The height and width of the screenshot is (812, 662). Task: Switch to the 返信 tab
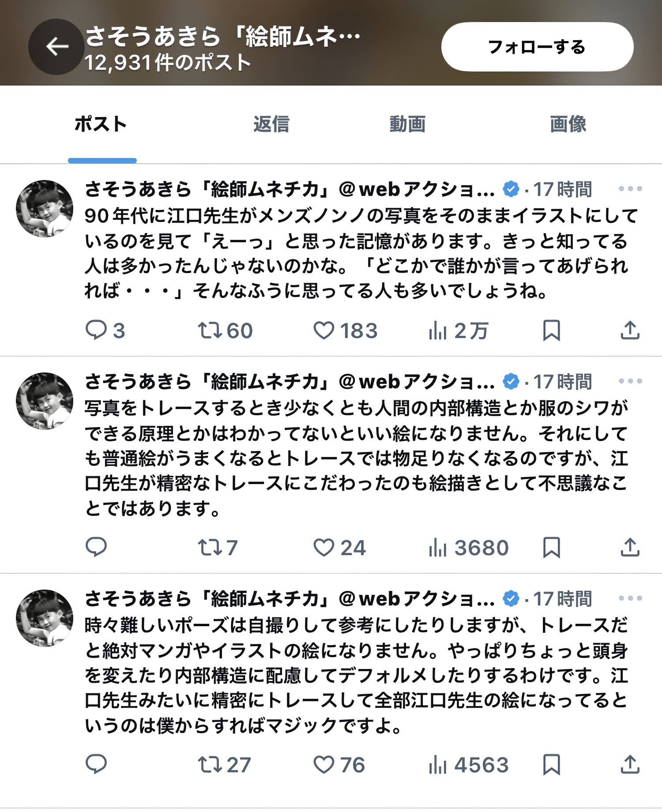271,124
